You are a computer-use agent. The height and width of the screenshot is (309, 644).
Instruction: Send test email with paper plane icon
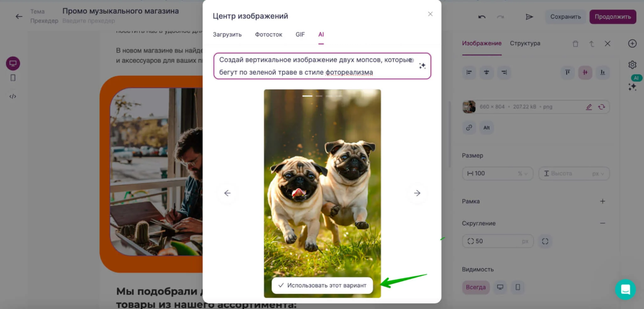click(529, 17)
